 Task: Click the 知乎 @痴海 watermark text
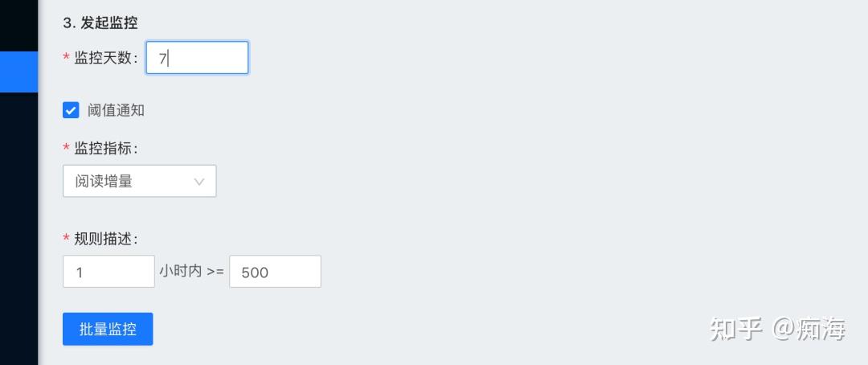tap(778, 329)
